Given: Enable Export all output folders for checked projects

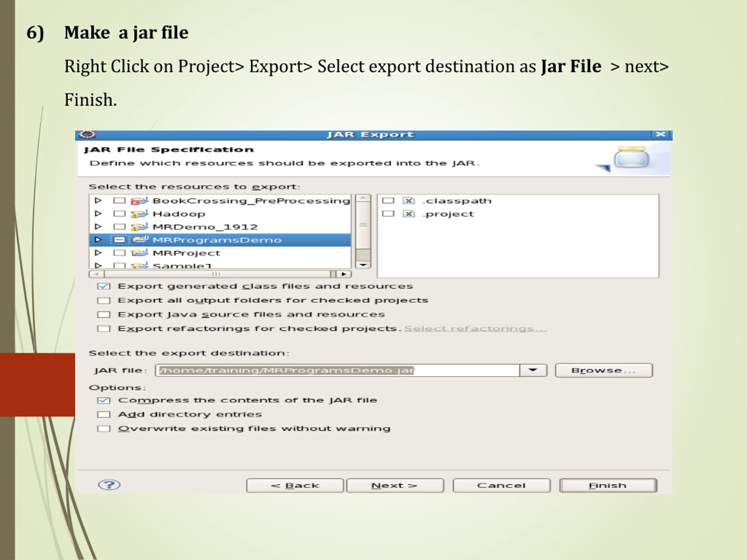Looking at the screenshot, I should pos(104,300).
